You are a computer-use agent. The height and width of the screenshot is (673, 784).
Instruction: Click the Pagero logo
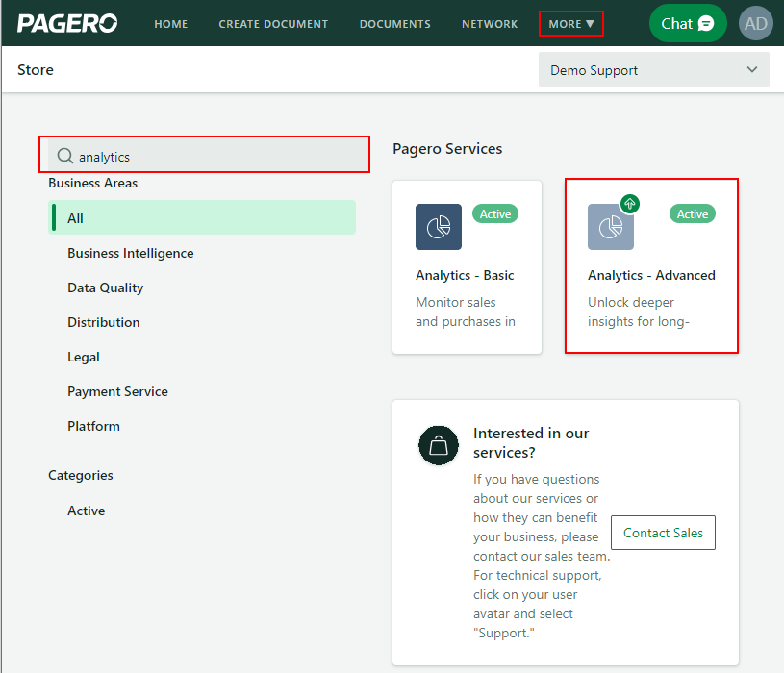67,23
